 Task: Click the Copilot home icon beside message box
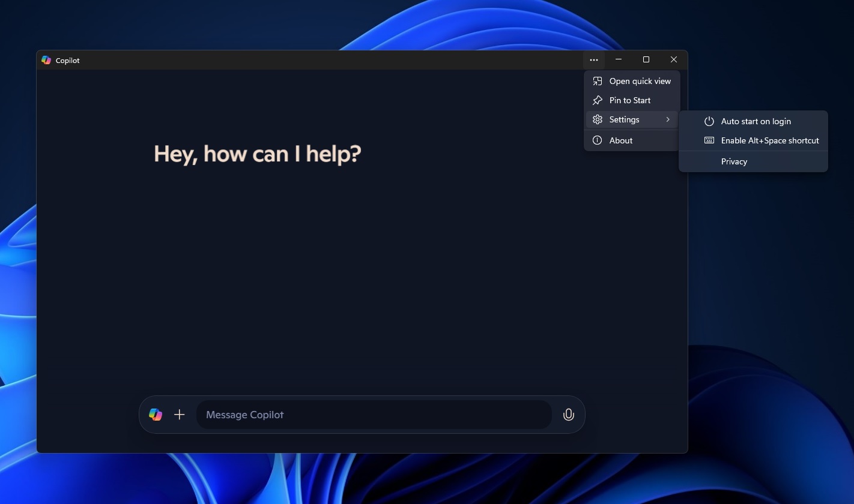click(x=156, y=415)
